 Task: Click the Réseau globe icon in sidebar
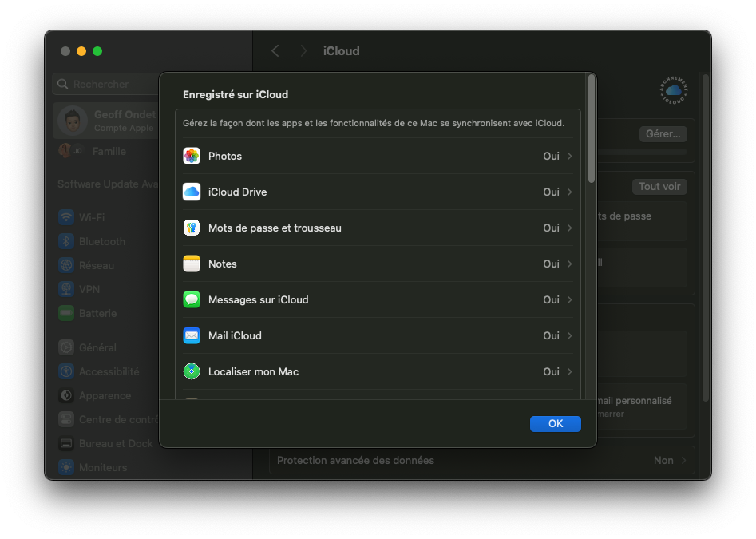66,265
